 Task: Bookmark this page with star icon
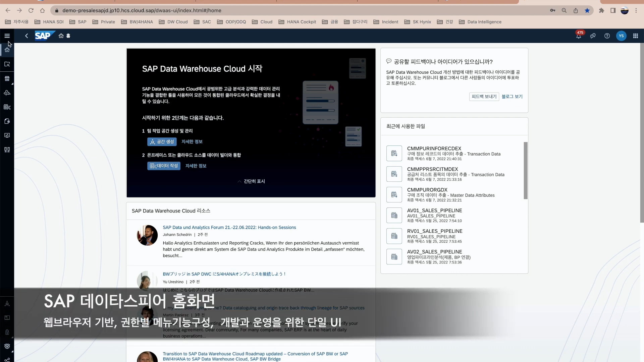587,10
